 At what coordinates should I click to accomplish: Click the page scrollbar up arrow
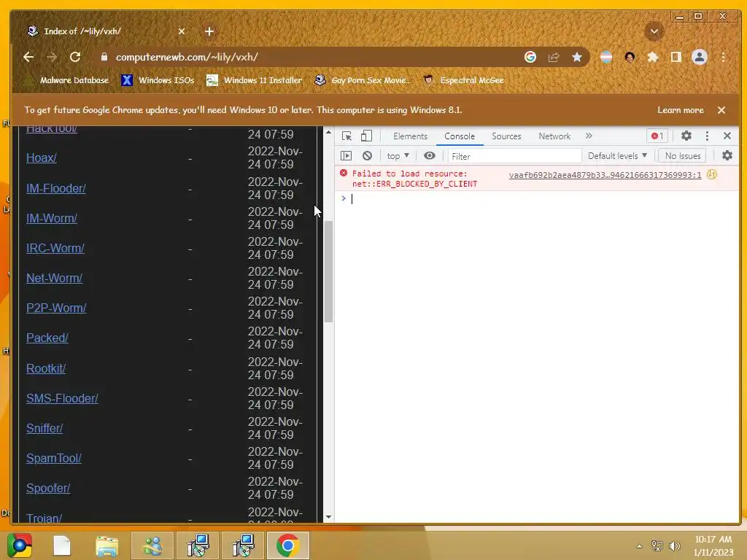coord(328,132)
